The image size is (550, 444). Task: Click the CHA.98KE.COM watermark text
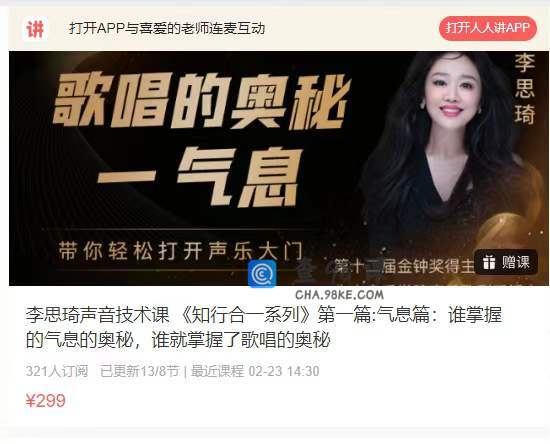tap(340, 295)
